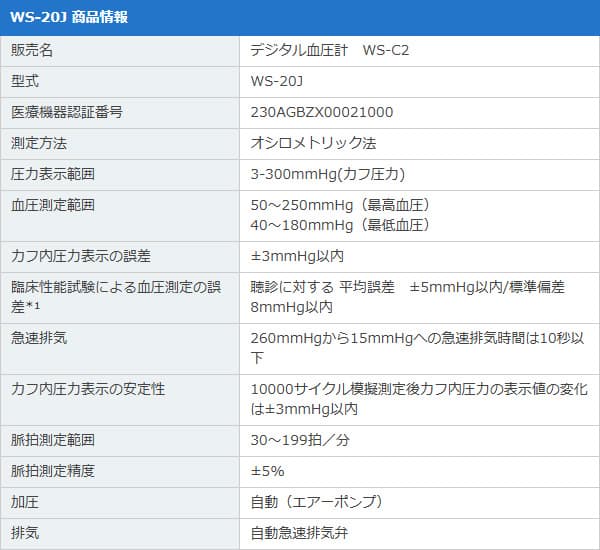Select the 自動（エアーポンプ）value
Viewport: 600px width, 550px height.
coord(317,501)
